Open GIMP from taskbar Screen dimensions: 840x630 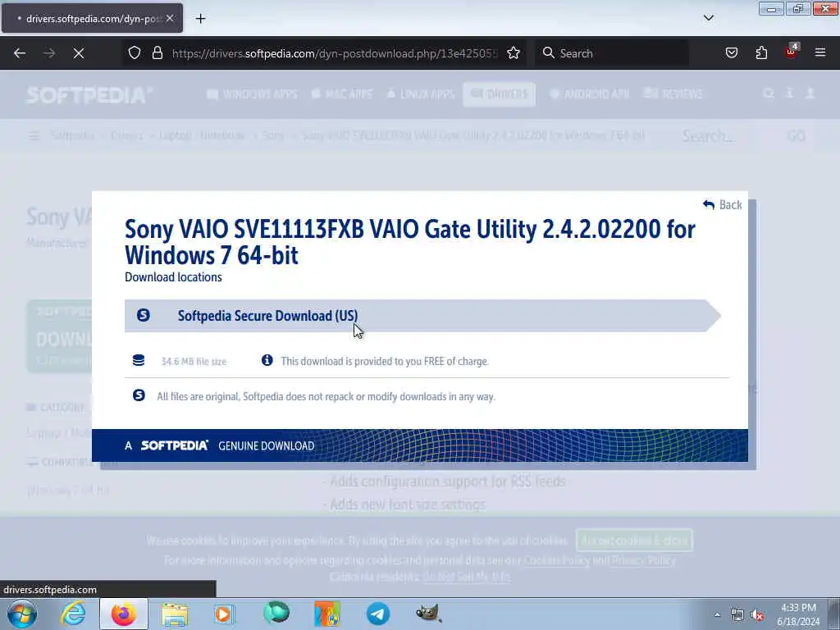pos(428,614)
